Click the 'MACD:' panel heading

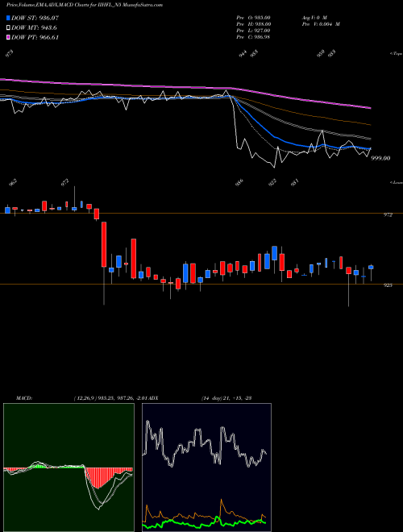(24, 398)
